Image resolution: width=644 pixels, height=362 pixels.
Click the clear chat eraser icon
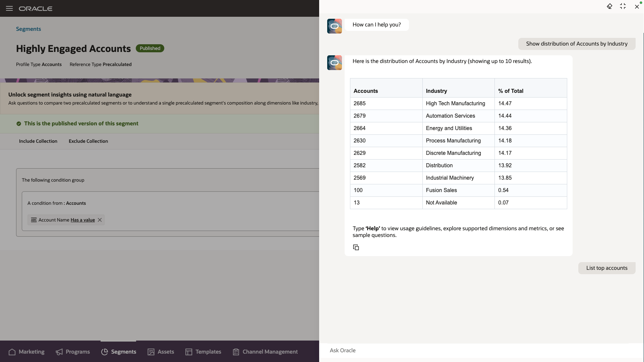click(x=609, y=6)
